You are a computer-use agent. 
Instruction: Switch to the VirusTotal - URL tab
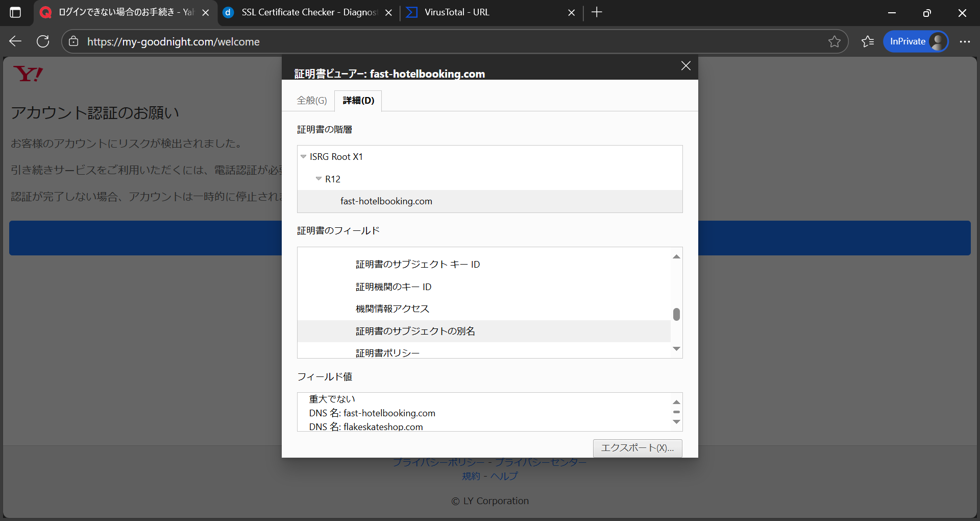point(491,12)
